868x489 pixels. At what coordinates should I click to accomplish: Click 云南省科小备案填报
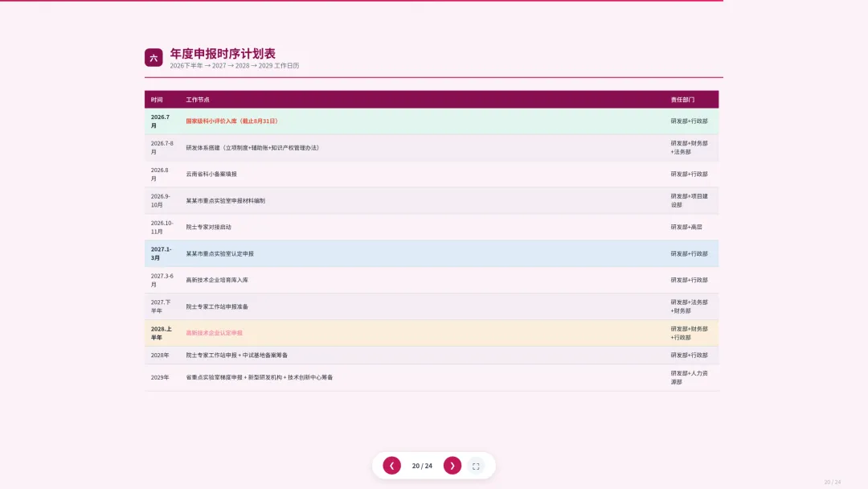[211, 175]
